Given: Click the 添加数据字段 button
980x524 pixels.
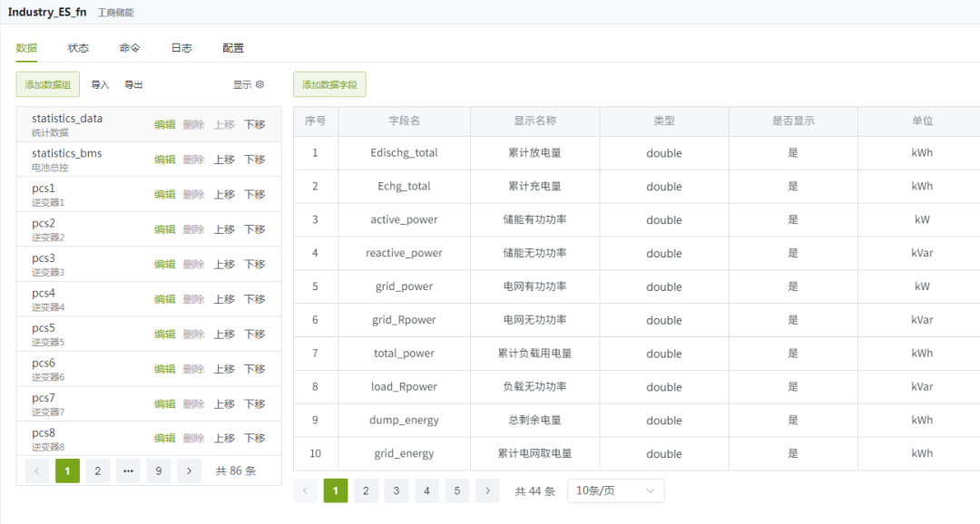Looking at the screenshot, I should pyautogui.click(x=329, y=84).
